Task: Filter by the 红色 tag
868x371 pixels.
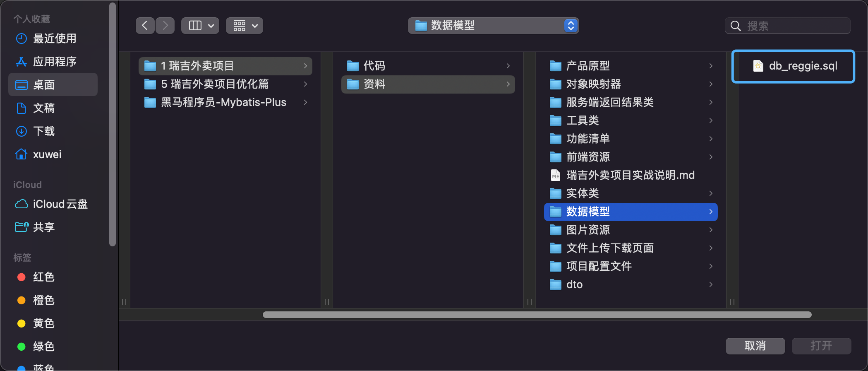Action: pos(43,277)
